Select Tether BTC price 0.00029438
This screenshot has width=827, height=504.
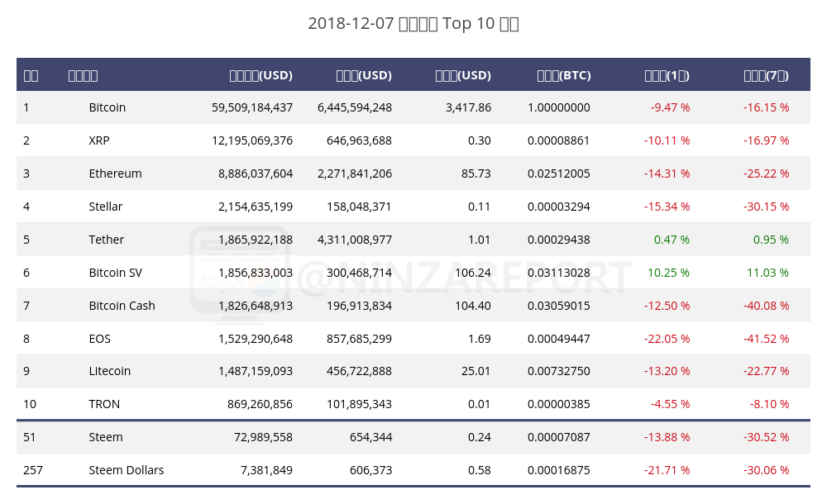pos(558,240)
